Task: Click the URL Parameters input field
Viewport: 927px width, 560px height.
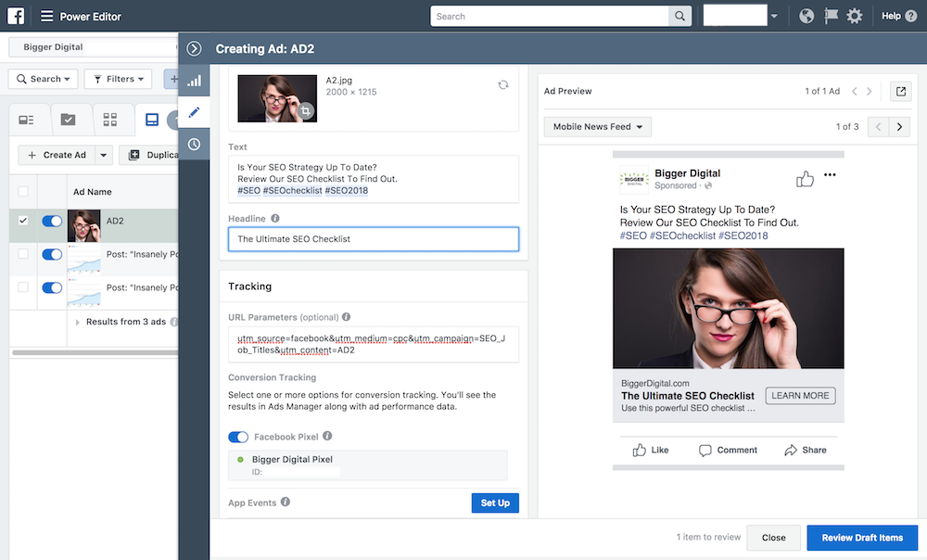Action: click(x=374, y=344)
